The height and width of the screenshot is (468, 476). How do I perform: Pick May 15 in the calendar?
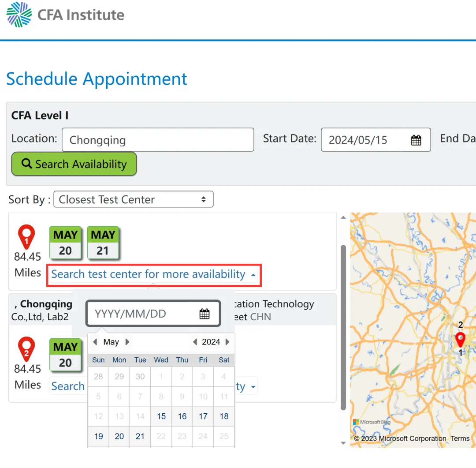click(x=161, y=416)
